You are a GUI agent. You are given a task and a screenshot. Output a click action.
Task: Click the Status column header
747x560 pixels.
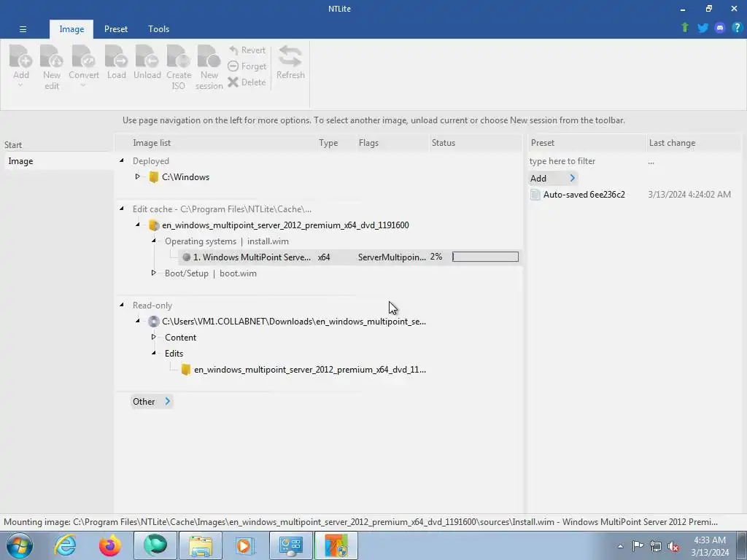476,143
